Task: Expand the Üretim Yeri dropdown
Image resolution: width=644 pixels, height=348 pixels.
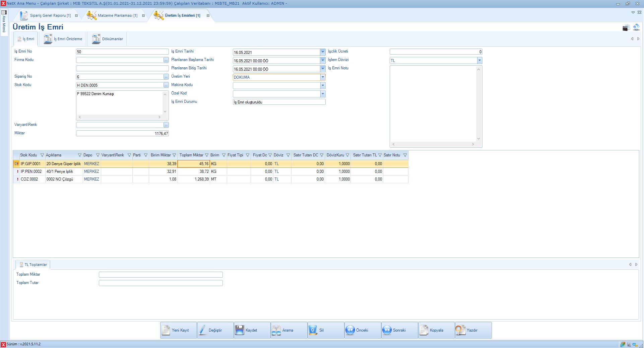Action: [323, 77]
